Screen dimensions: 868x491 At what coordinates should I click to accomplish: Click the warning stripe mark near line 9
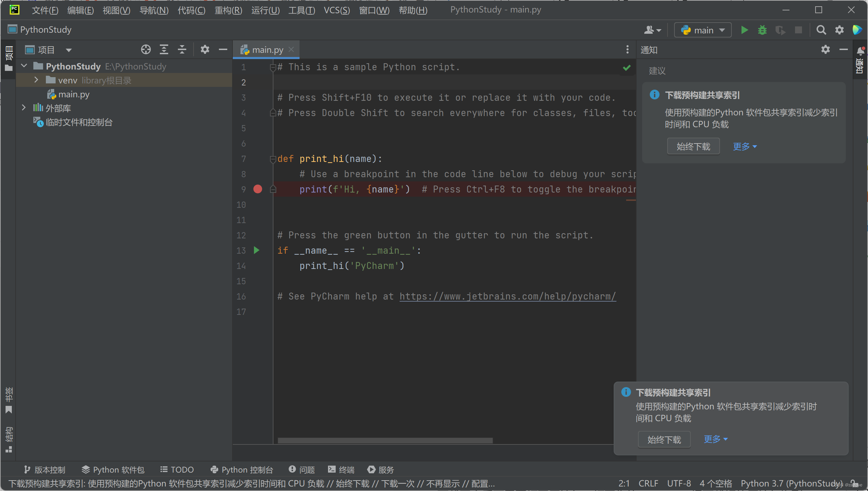click(631, 200)
